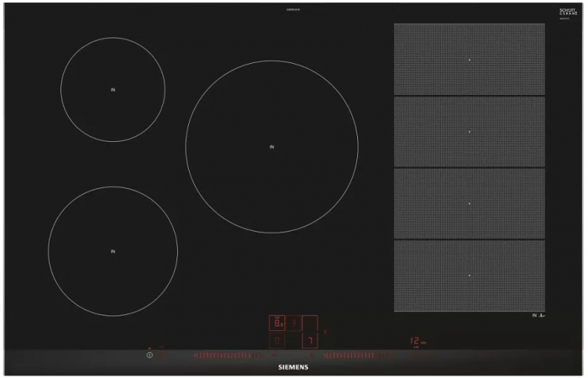Tap the bottom-left zone indicator showing 0
The image size is (588, 378).
[277, 340]
